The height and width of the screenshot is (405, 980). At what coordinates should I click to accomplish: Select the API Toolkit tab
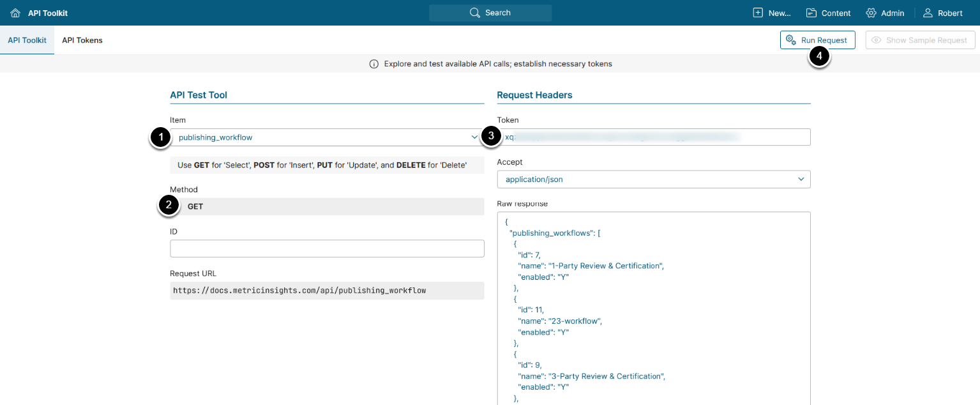coord(27,40)
